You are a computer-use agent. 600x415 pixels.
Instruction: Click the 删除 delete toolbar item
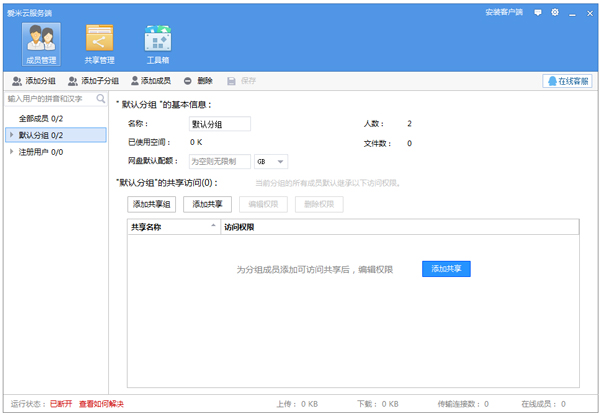pyautogui.click(x=198, y=81)
